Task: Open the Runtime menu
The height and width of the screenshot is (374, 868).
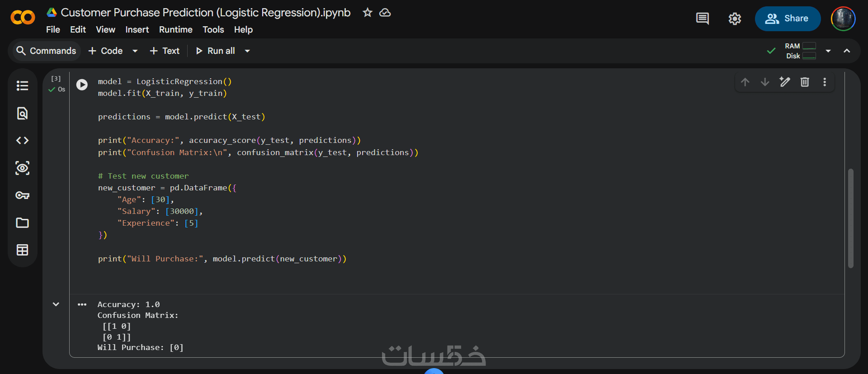Action: pos(175,30)
